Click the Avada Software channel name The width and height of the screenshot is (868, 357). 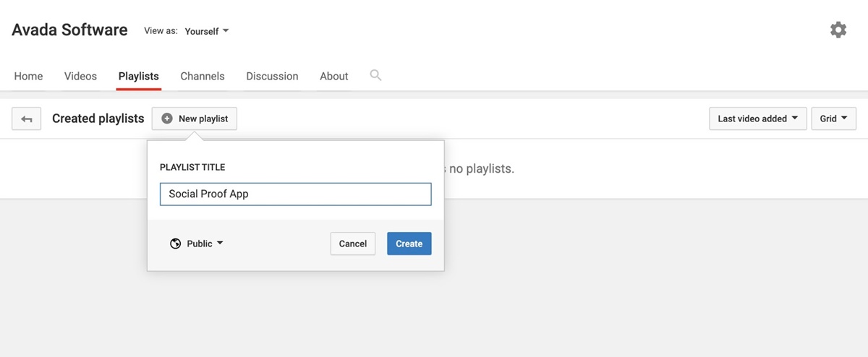click(69, 30)
